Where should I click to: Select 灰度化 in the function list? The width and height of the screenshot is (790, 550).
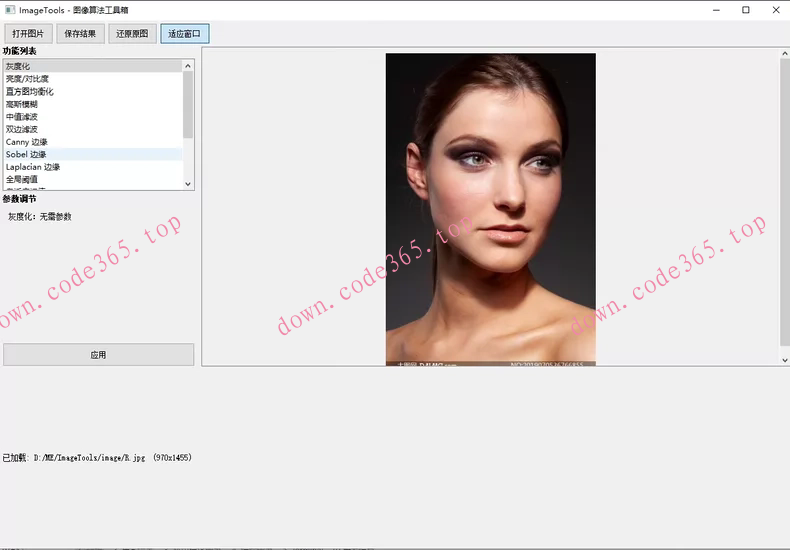coord(18,66)
